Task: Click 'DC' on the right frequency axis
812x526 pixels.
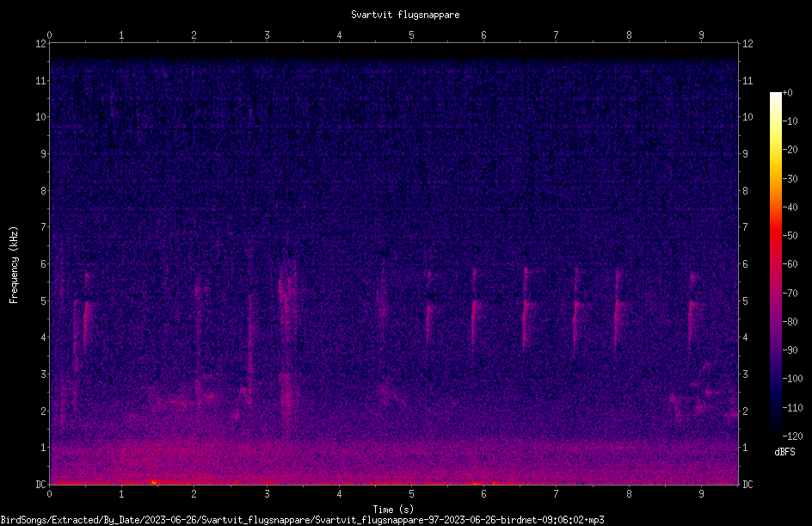Action: click(747, 485)
